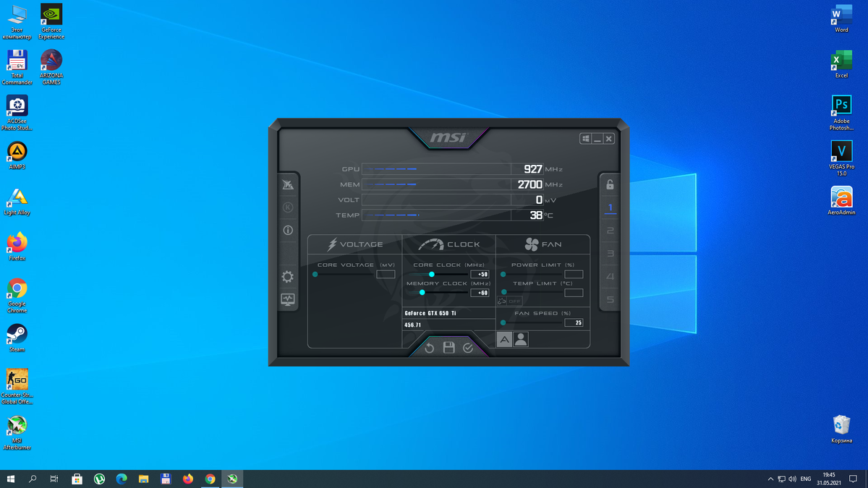The image size is (868, 488).
Task: Open ACDSee Photo Studio desktop icon
Action: tap(17, 113)
